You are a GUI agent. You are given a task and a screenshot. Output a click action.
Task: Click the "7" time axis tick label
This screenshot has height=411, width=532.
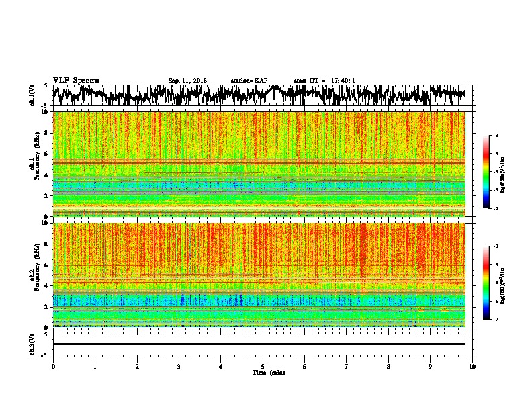[x=347, y=367]
